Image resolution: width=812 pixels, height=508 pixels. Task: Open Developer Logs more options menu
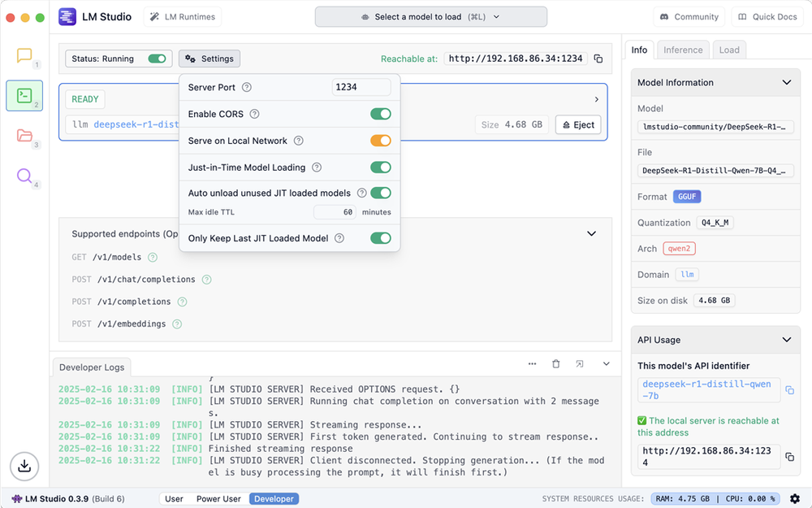click(533, 364)
